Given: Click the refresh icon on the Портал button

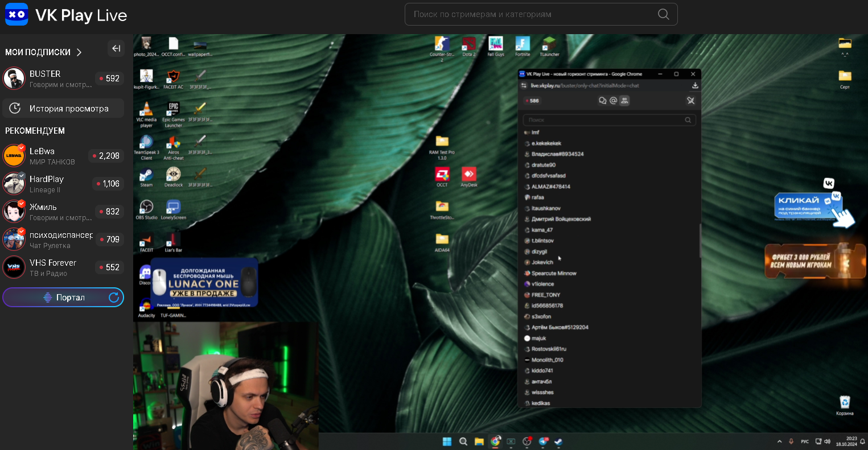Looking at the screenshot, I should tap(114, 298).
